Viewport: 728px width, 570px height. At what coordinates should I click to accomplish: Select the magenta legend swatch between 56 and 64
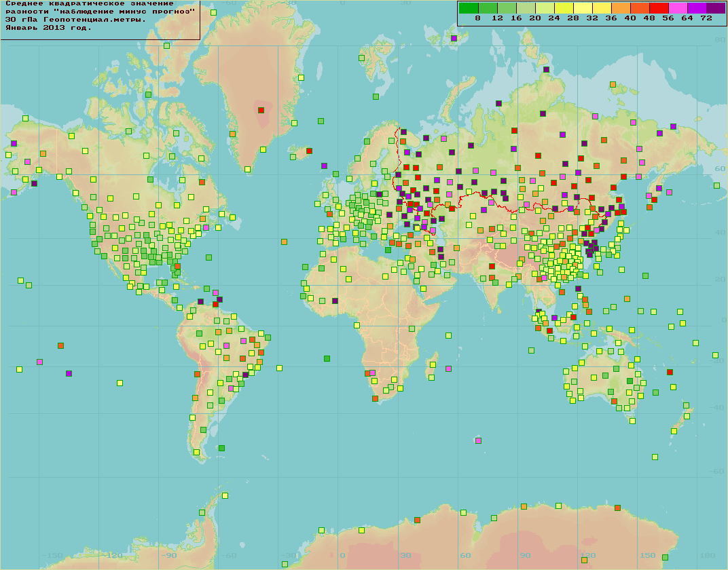pyautogui.click(x=678, y=8)
